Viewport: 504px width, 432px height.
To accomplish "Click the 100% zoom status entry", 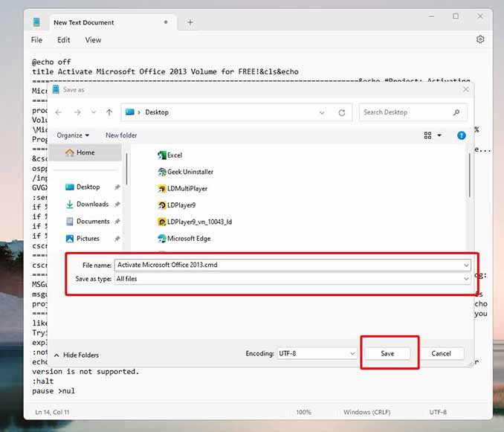I will (303, 412).
